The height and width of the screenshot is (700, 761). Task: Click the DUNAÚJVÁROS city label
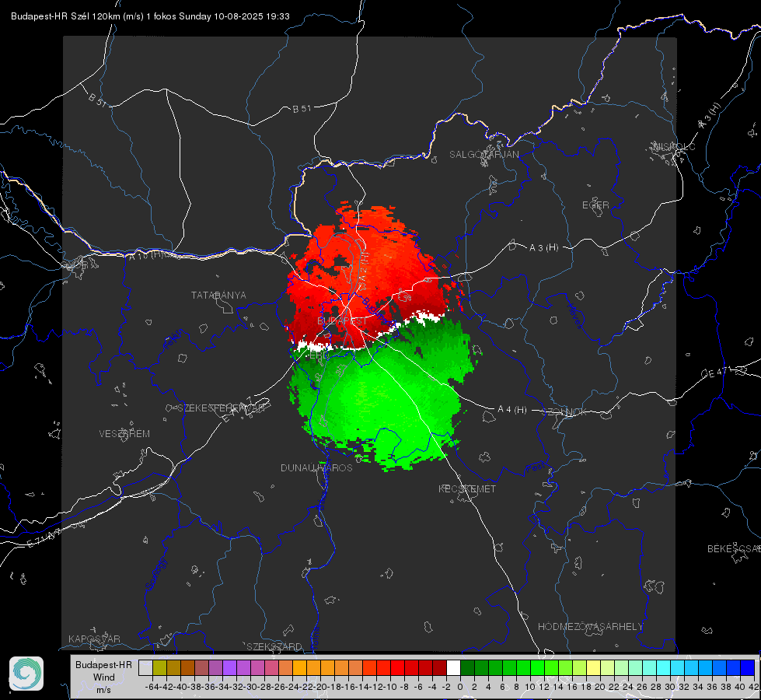316,467
